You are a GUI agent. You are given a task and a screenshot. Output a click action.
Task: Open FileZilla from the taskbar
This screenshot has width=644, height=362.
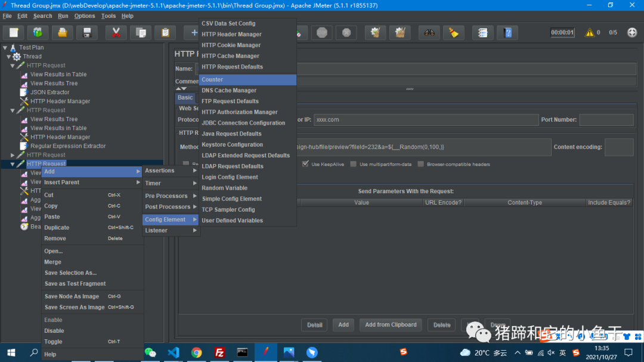tap(219, 352)
